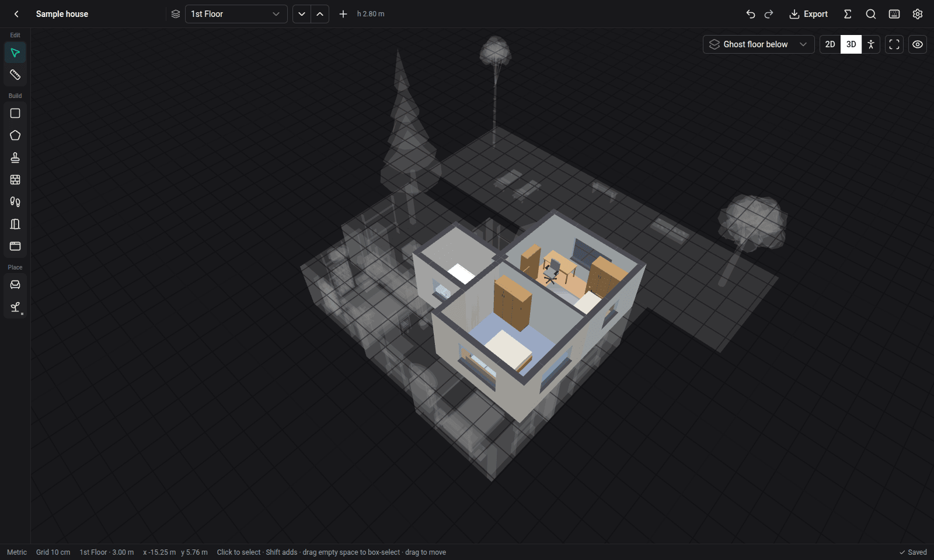934x560 pixels.
Task: Click the Saved status indicator
Action: point(913,552)
